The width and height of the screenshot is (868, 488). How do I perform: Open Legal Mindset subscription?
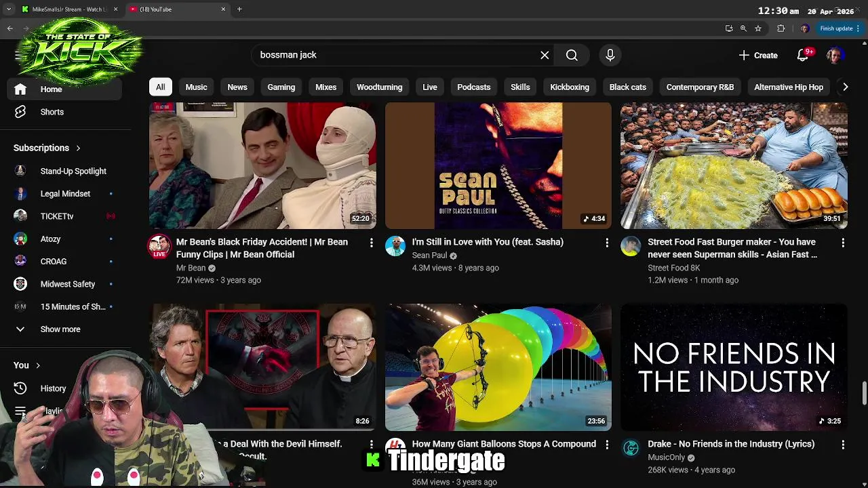tap(66, 194)
